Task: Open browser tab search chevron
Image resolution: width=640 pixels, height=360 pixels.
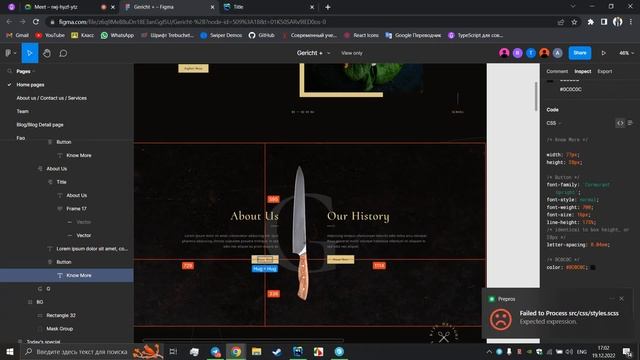Action: (573, 7)
